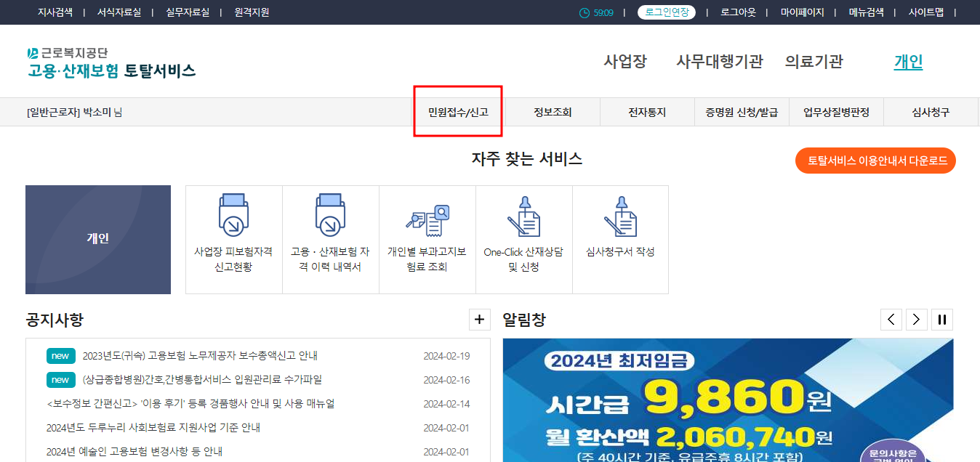Screen dimensions: 980x462
Task: Open 지사검색 link
Action: (55, 12)
